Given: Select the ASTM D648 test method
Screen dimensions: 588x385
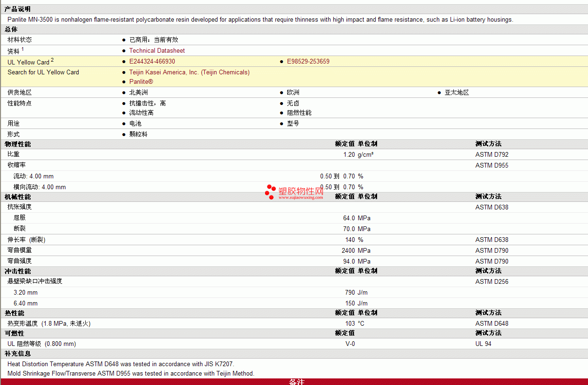Looking at the screenshot, I should pyautogui.click(x=492, y=323).
